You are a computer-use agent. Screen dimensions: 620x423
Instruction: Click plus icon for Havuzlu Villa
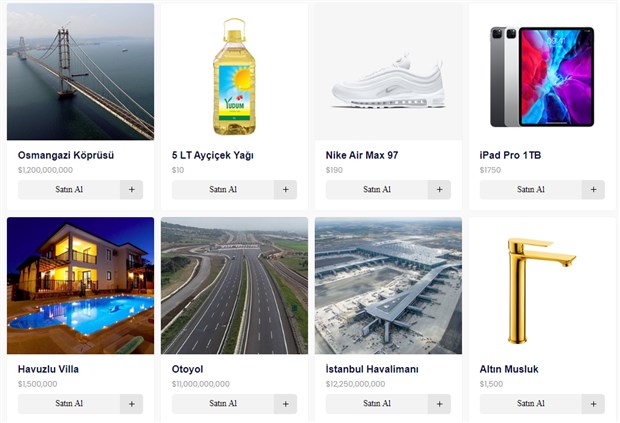[x=132, y=404]
